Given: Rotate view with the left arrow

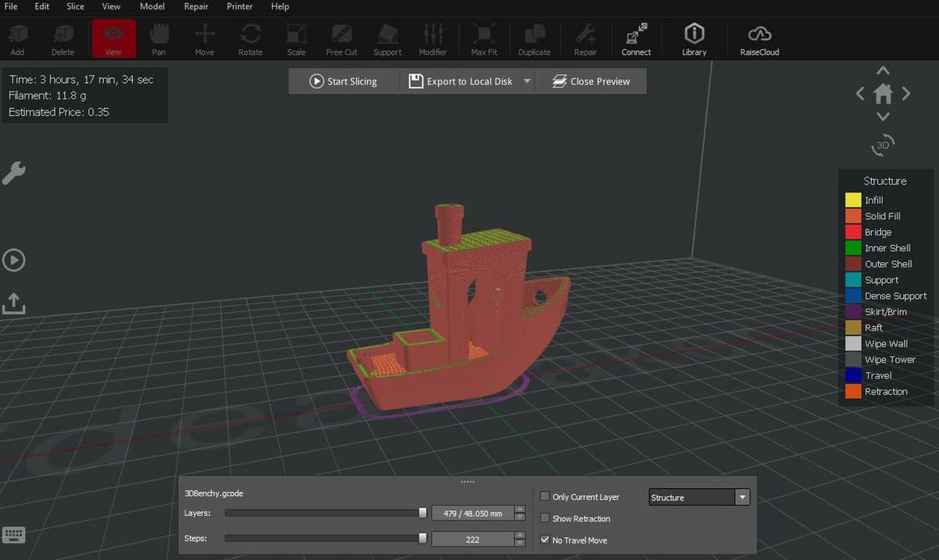Looking at the screenshot, I should coord(860,94).
